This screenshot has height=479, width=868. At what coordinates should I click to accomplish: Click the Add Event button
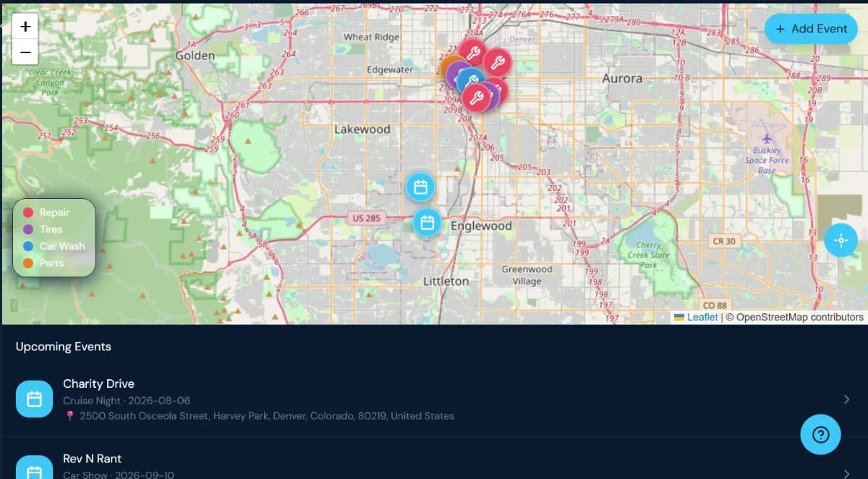pos(811,29)
